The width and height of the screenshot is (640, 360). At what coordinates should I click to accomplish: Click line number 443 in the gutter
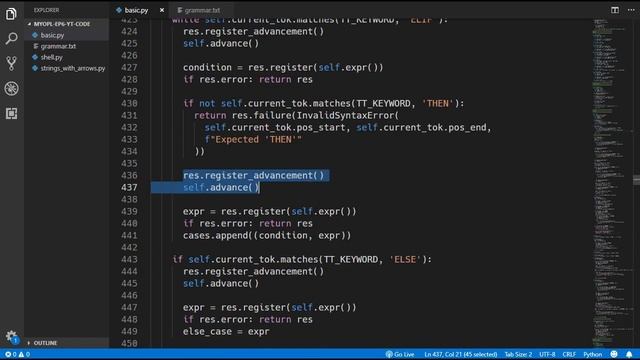tap(129, 259)
